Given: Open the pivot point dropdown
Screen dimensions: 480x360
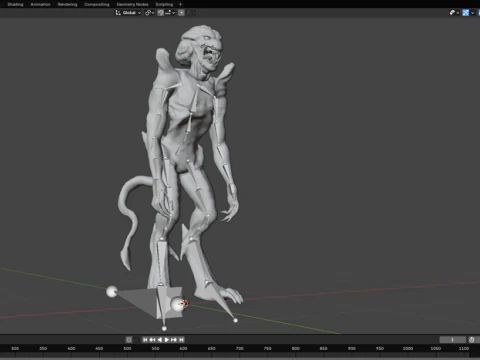Looking at the screenshot, I should pos(149,13).
